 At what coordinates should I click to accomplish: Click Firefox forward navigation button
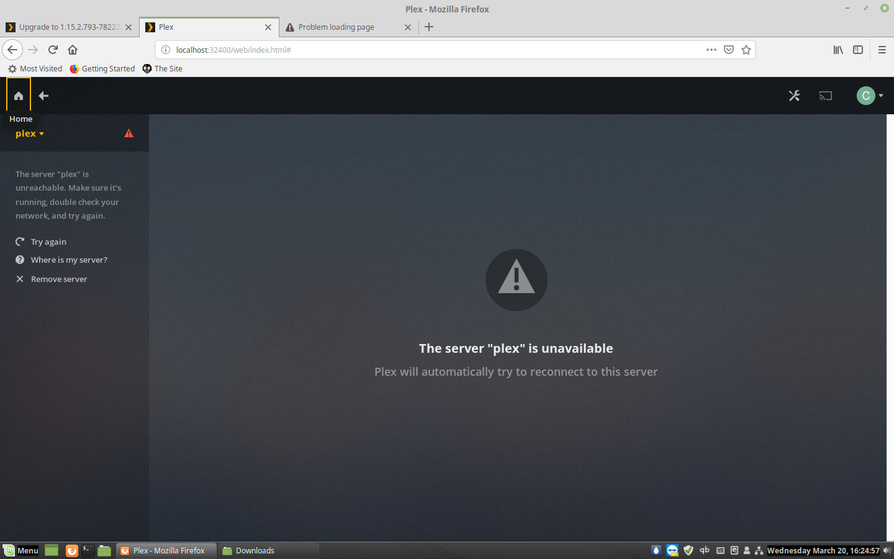tap(33, 50)
